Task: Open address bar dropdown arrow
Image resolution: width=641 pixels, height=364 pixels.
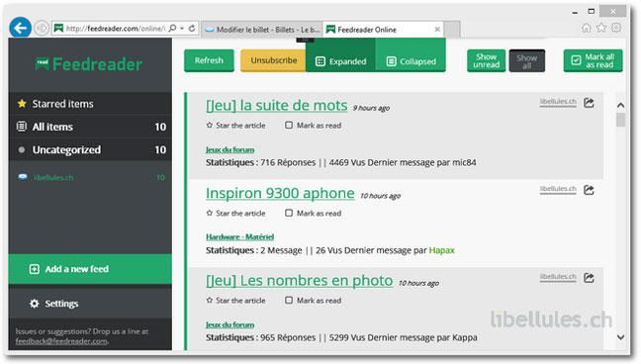Action: coord(182,29)
